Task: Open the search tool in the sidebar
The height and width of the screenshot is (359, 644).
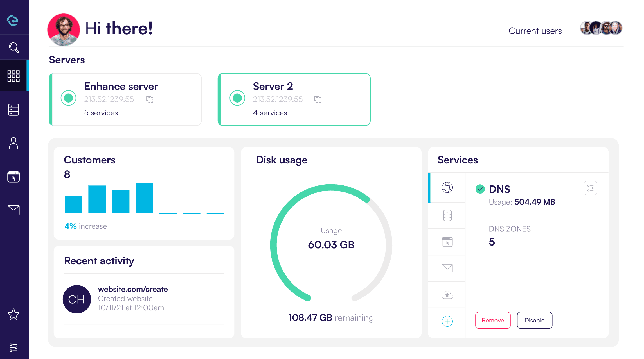Action: point(14,47)
